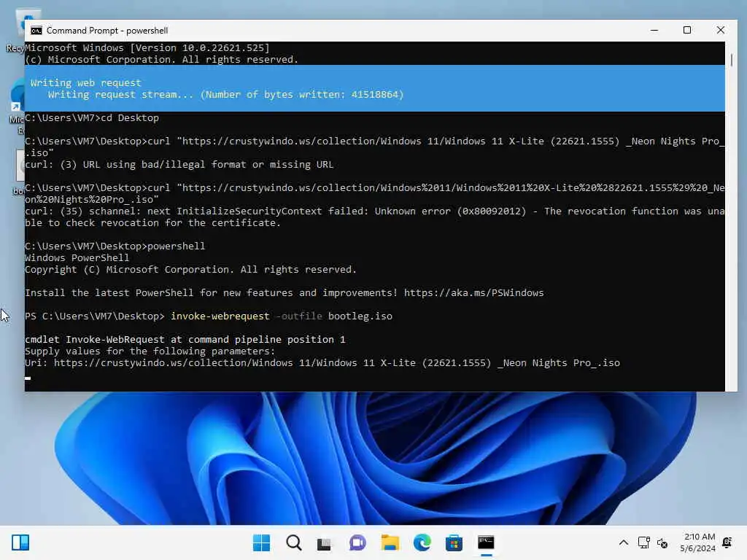Click the console vertical scrollbar thumb

[x=731, y=60]
